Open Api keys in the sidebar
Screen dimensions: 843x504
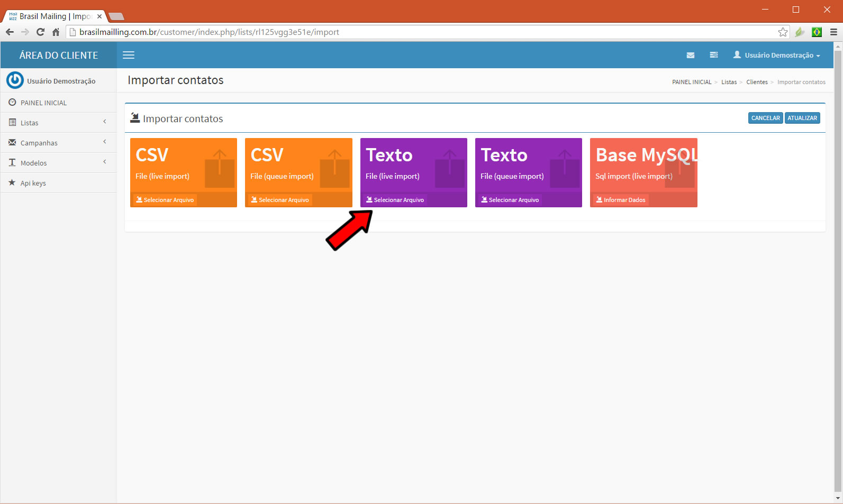(x=59, y=183)
